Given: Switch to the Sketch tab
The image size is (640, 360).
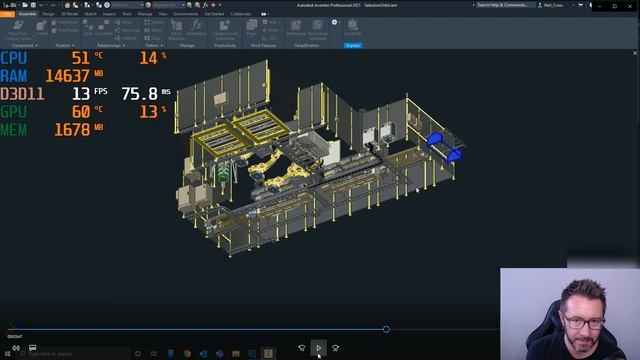Looking at the screenshot, I should pos(90,14).
